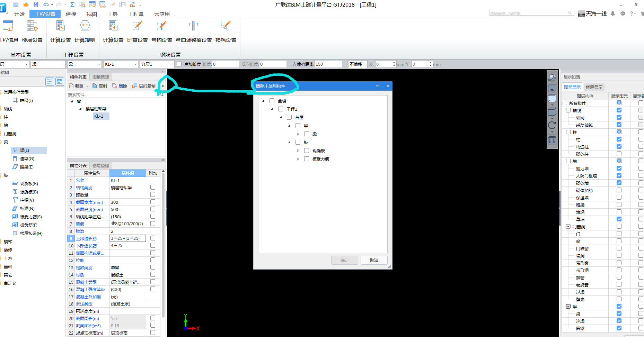Click the sum (Σ) calculate icon
Screen dimensions: 644x337
[72, 4]
